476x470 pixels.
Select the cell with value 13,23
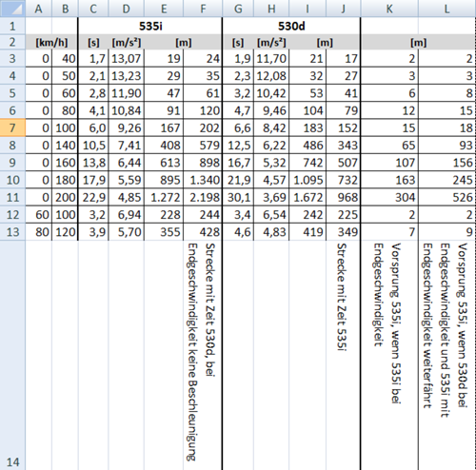click(126, 76)
